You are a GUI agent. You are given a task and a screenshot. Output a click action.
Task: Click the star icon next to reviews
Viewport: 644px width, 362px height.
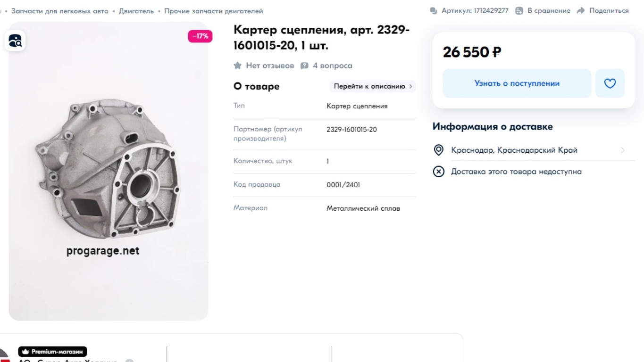tap(237, 66)
